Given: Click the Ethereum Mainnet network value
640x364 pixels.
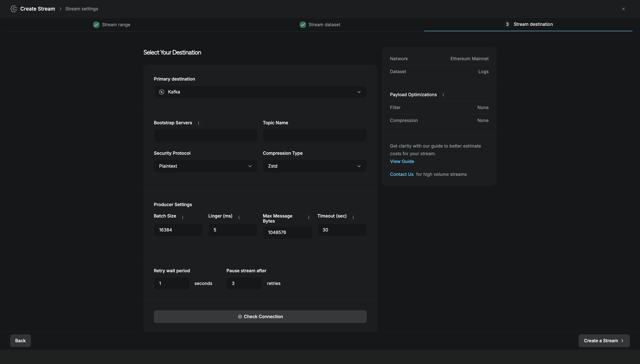Looking at the screenshot, I should click(469, 59).
